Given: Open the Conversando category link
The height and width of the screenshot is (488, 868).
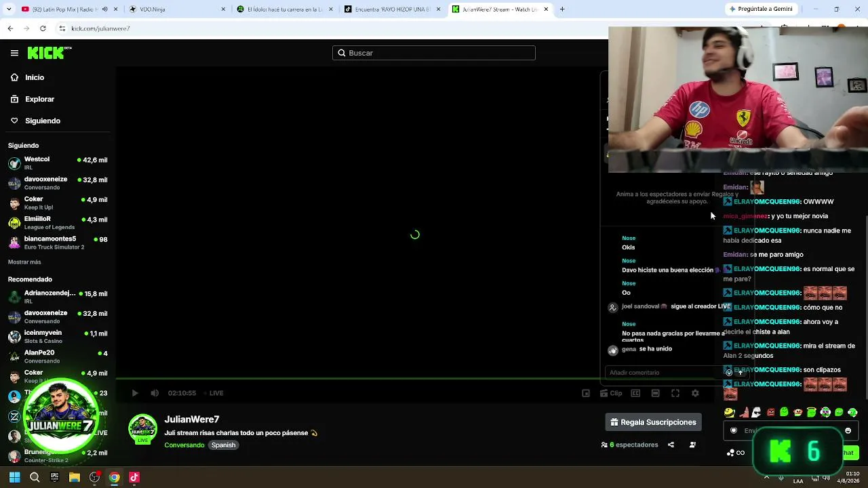Looking at the screenshot, I should pyautogui.click(x=184, y=445).
